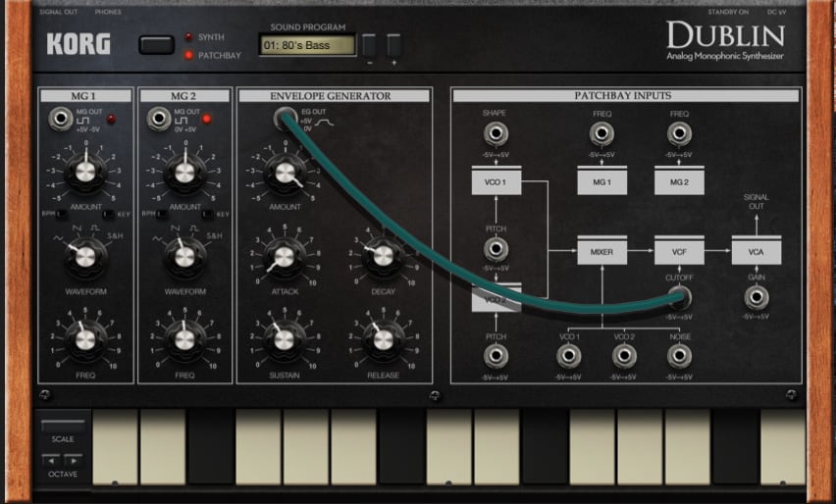Click the MG 2 AMOUNT knob
This screenshot has width=836, height=504.
(185, 172)
